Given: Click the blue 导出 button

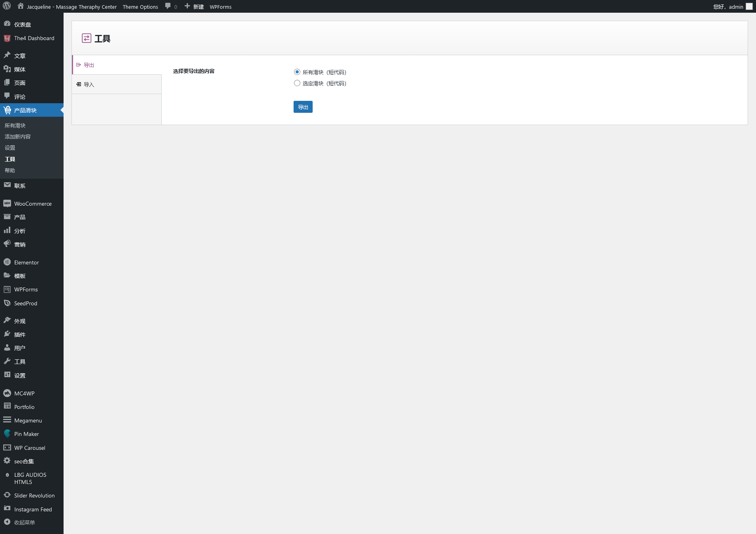Looking at the screenshot, I should (303, 107).
